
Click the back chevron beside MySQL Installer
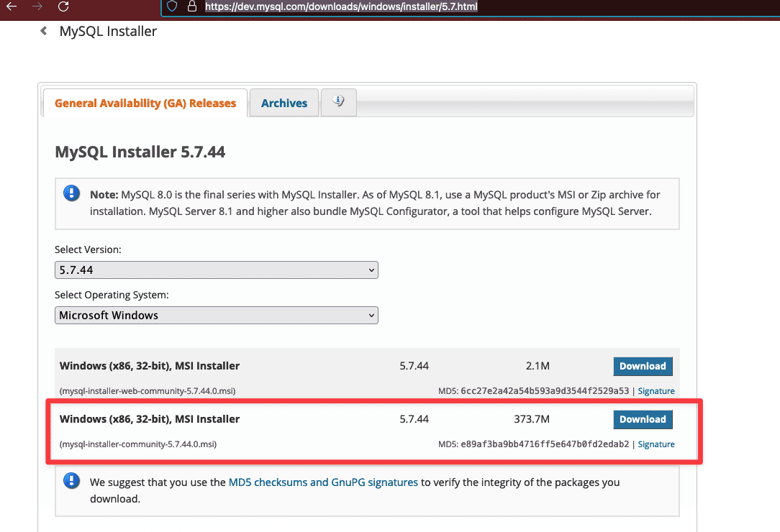pyautogui.click(x=44, y=31)
